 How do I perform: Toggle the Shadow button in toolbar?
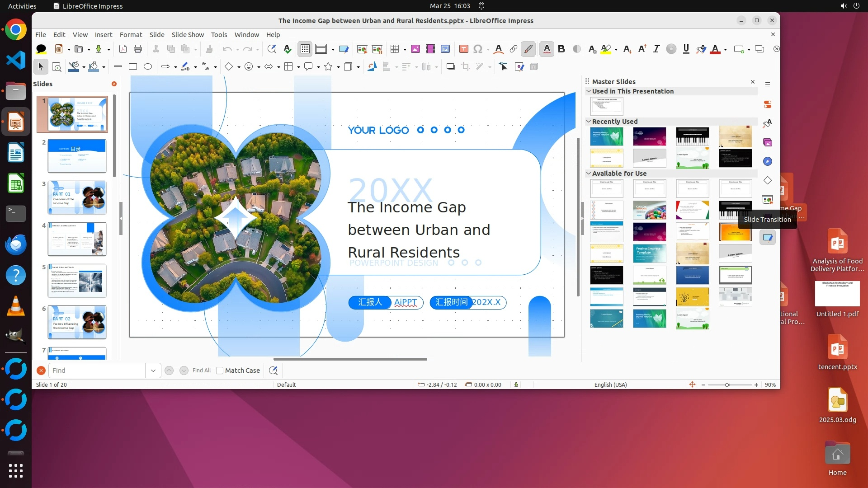(x=450, y=66)
